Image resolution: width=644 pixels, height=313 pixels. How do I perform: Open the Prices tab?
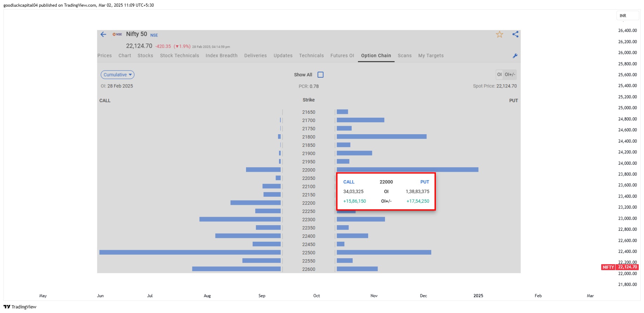tap(105, 56)
